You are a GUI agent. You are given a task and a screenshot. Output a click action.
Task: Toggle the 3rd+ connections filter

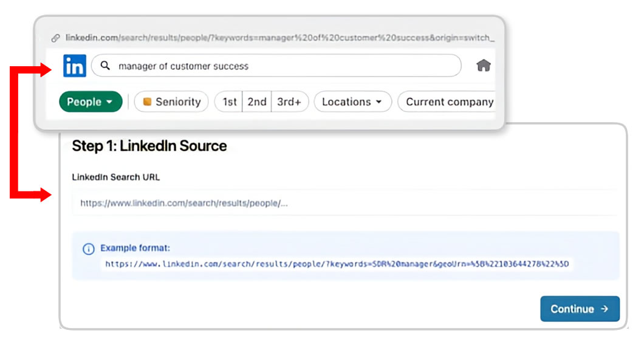point(289,102)
